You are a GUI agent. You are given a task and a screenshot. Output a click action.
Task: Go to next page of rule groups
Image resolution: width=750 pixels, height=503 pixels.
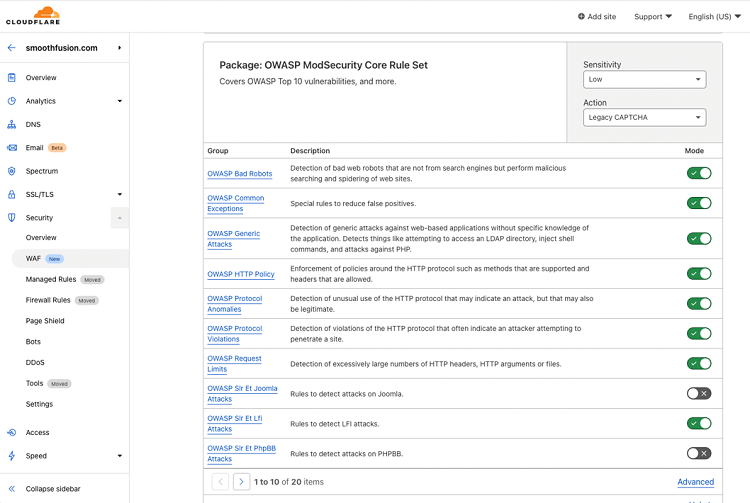pos(242,481)
